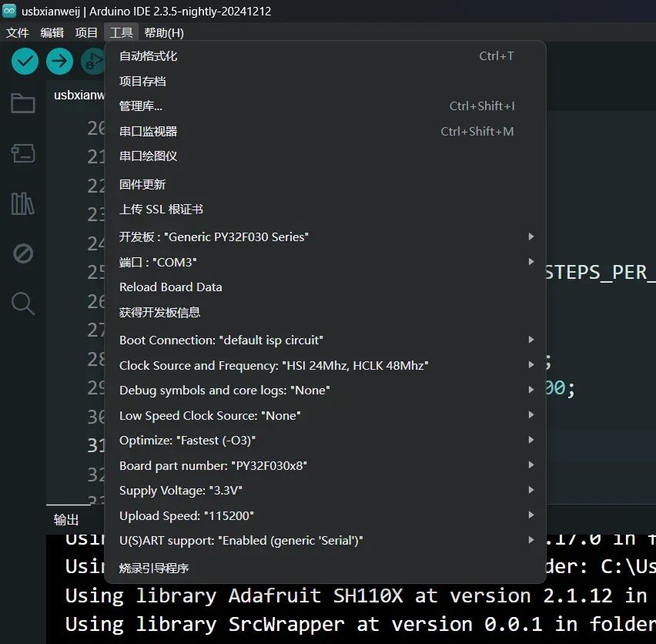Viewport: 656px width, 644px height.
Task: Select 项目存档 menu entry
Action: point(325,81)
